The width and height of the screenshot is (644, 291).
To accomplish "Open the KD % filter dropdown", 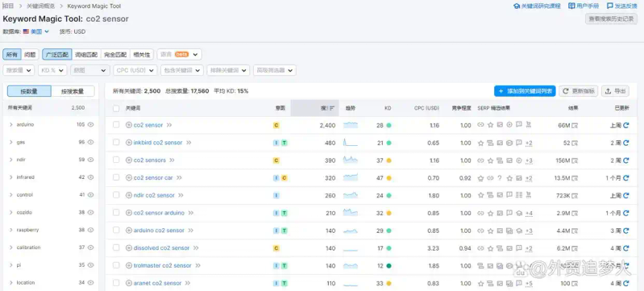I will coord(52,70).
